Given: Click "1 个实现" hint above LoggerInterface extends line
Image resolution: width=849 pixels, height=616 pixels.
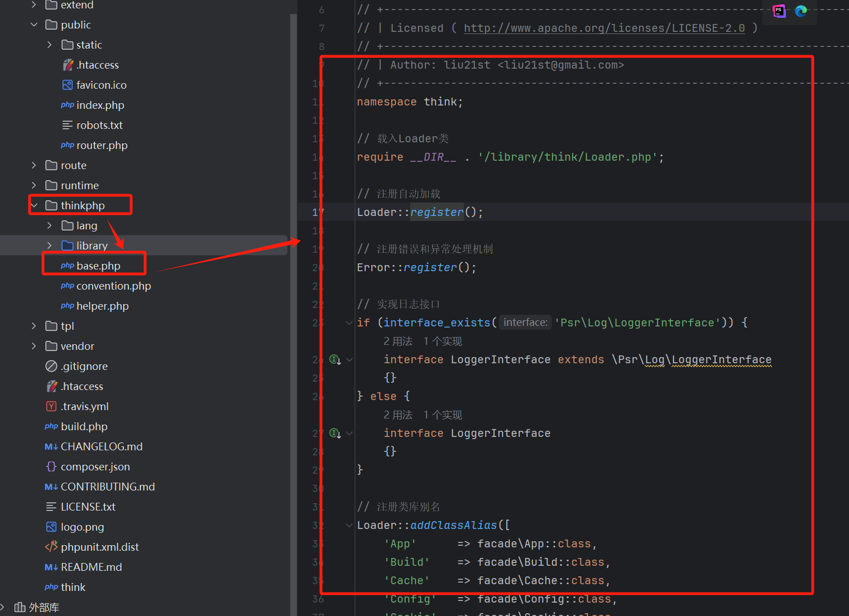Looking at the screenshot, I should 443,341.
